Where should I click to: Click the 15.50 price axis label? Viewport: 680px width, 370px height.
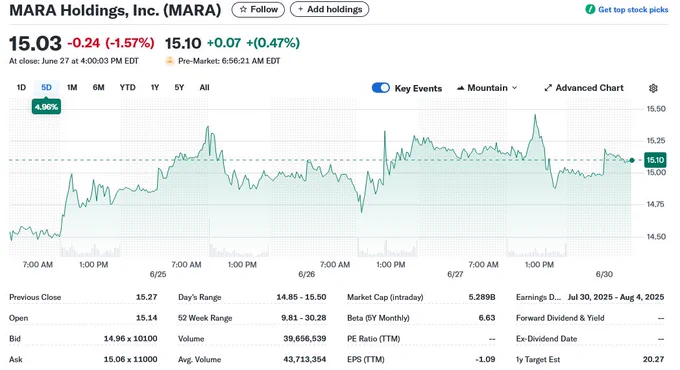tap(656, 109)
